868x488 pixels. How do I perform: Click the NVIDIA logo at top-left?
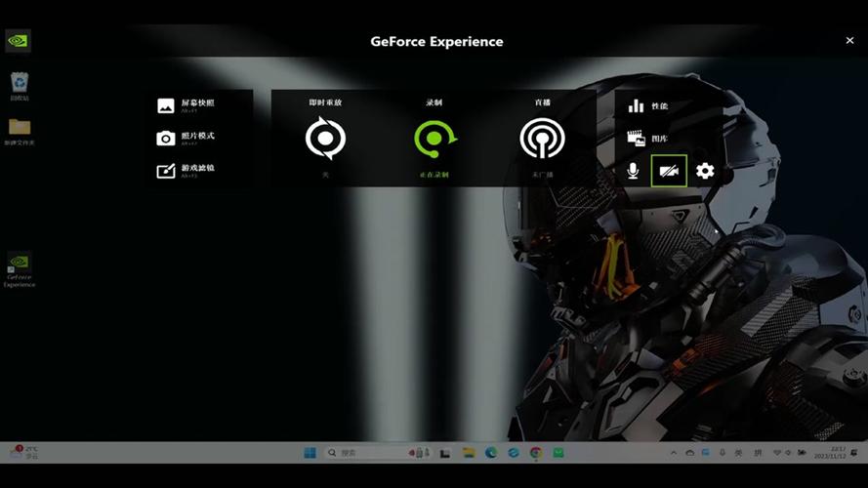18,41
